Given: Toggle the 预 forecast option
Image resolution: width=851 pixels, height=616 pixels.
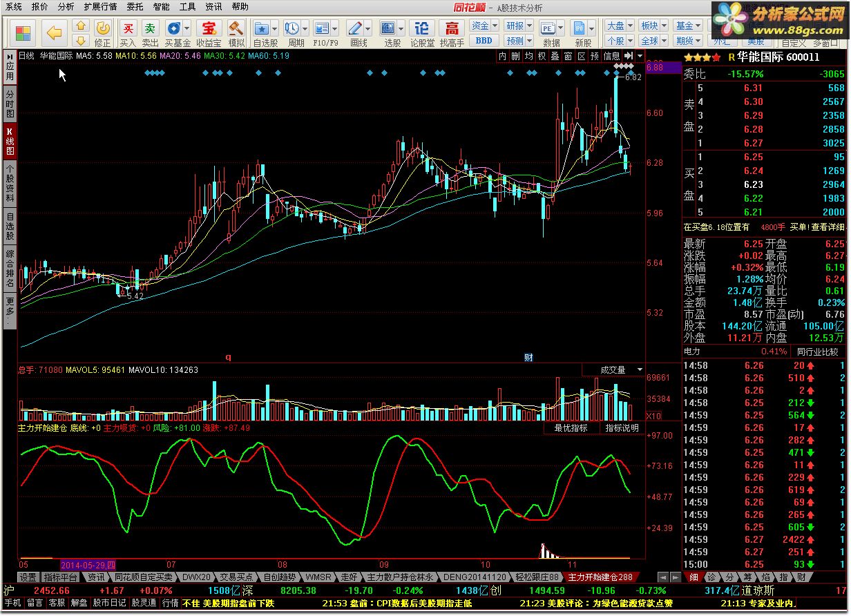Looking at the screenshot, I should (595, 56).
